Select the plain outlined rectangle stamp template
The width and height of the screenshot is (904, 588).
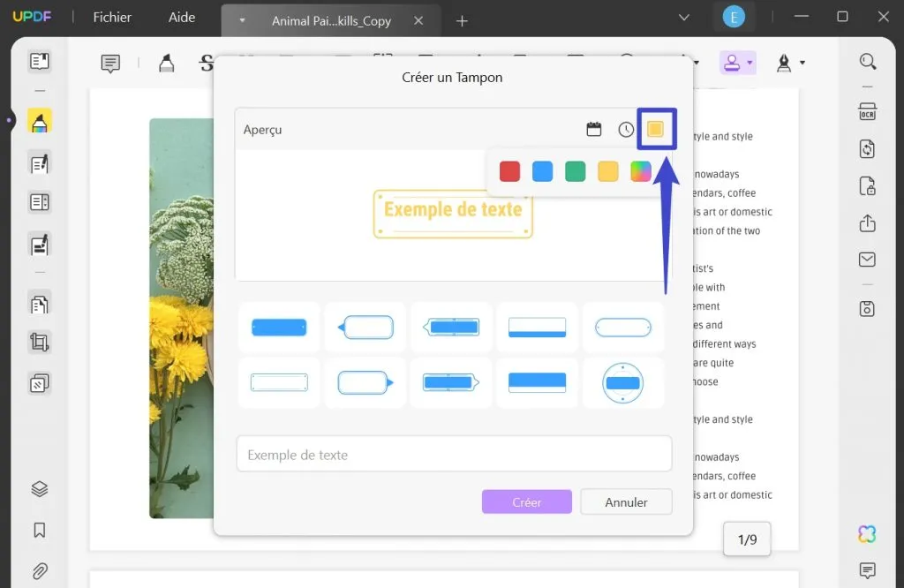(x=279, y=383)
